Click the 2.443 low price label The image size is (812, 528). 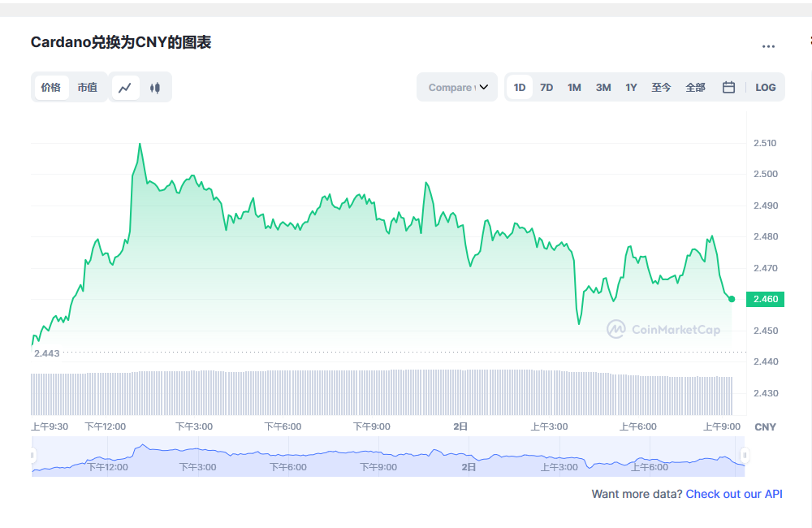[46, 353]
